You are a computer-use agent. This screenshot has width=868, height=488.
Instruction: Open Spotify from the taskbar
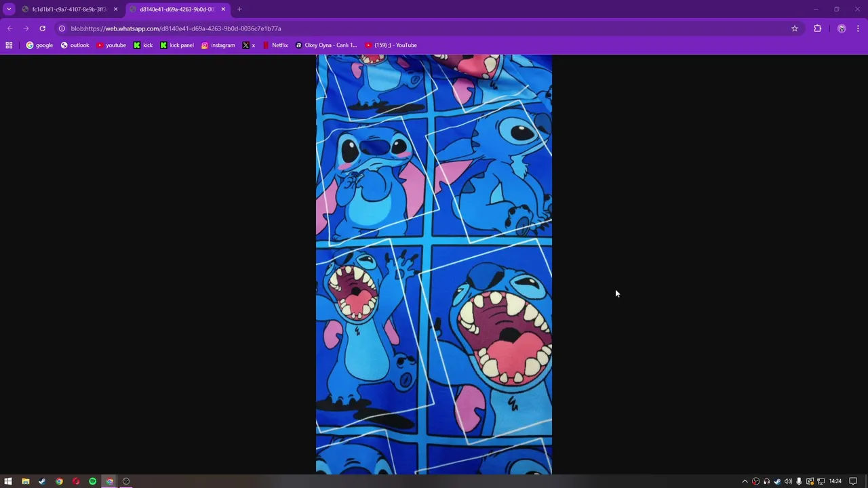pyautogui.click(x=93, y=481)
